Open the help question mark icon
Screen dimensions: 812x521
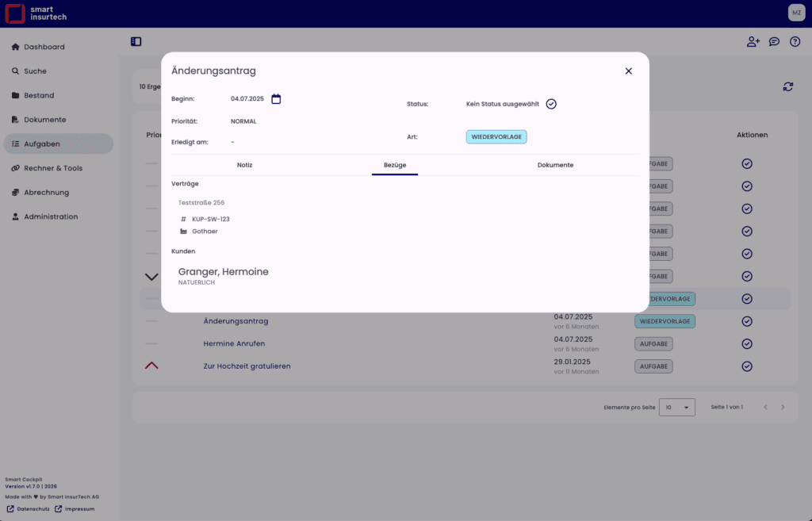pyautogui.click(x=795, y=42)
